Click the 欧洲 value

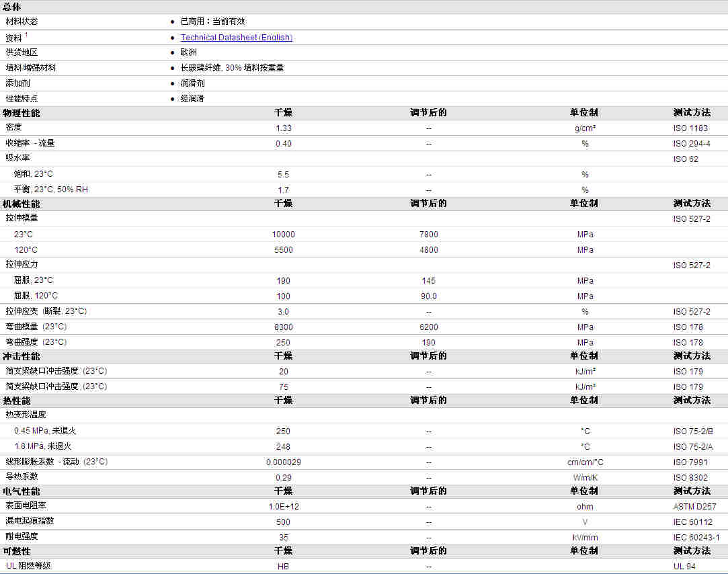click(188, 52)
